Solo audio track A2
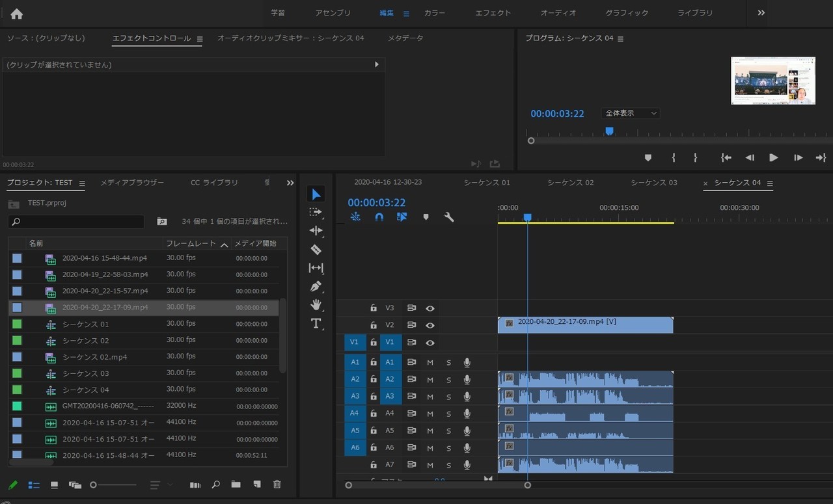Image resolution: width=833 pixels, height=504 pixels. (x=448, y=380)
